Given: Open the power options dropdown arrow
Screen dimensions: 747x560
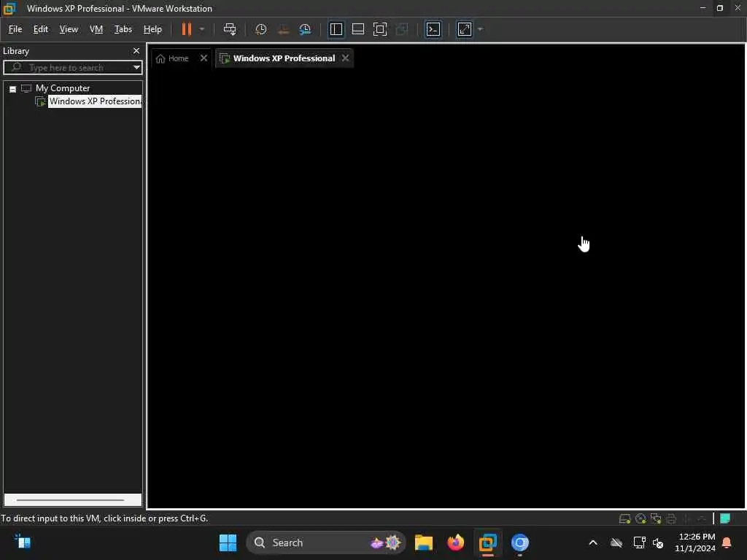Looking at the screenshot, I should pyautogui.click(x=202, y=29).
